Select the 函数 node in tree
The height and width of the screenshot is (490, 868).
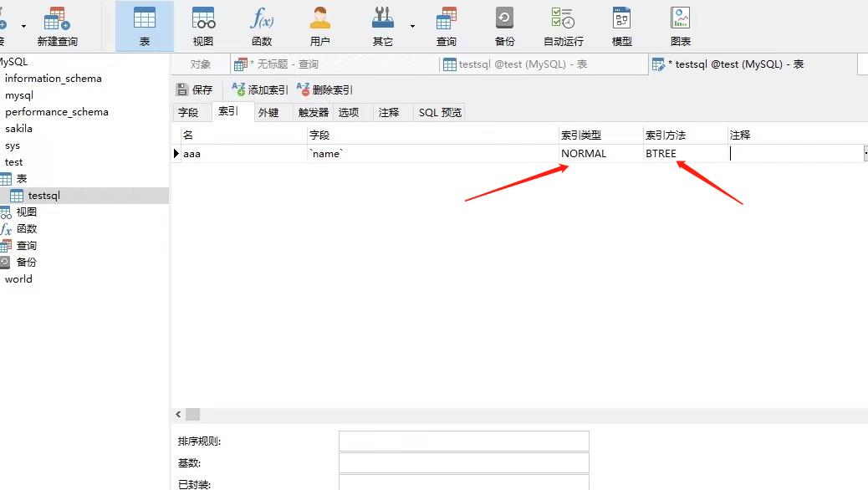point(26,228)
